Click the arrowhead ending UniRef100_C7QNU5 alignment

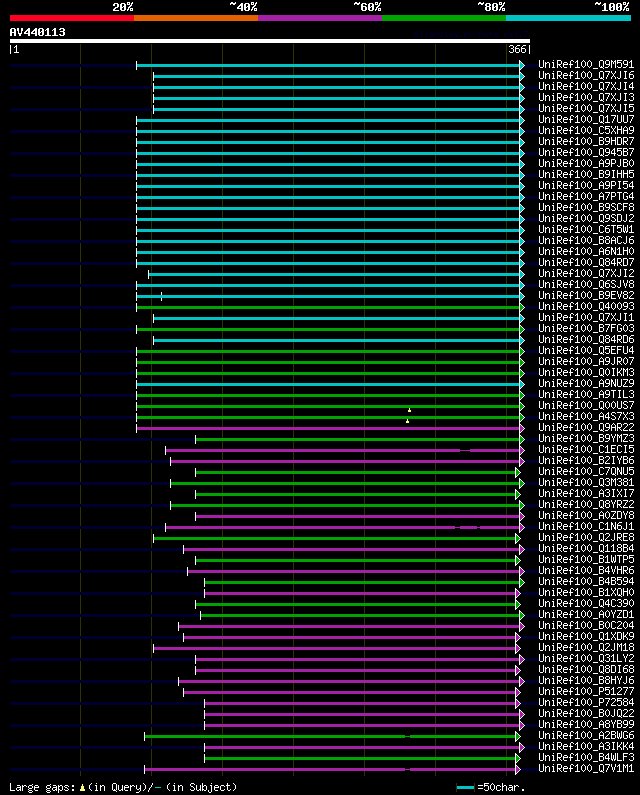click(x=518, y=473)
